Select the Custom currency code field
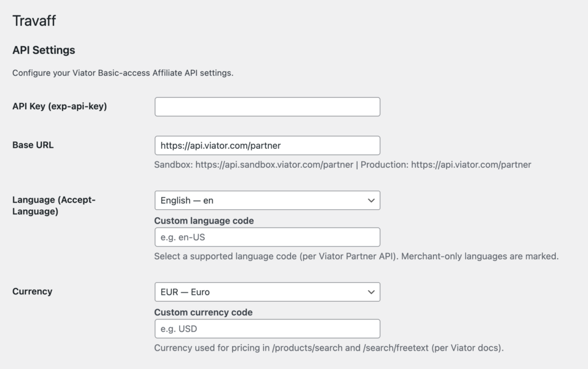 coord(267,328)
